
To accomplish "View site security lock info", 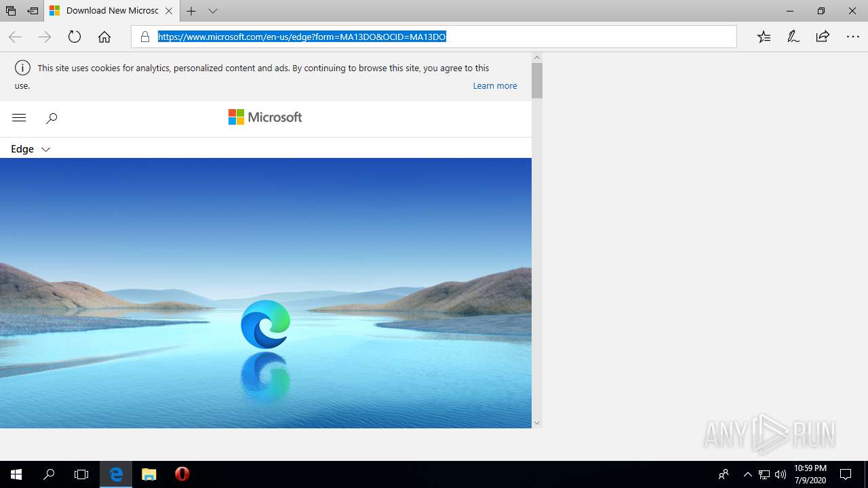I will click(x=144, y=37).
